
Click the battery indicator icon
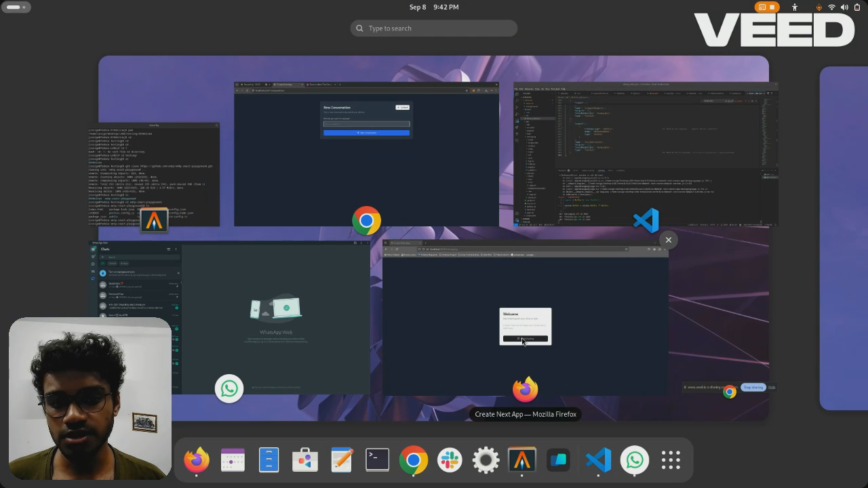tap(856, 7)
